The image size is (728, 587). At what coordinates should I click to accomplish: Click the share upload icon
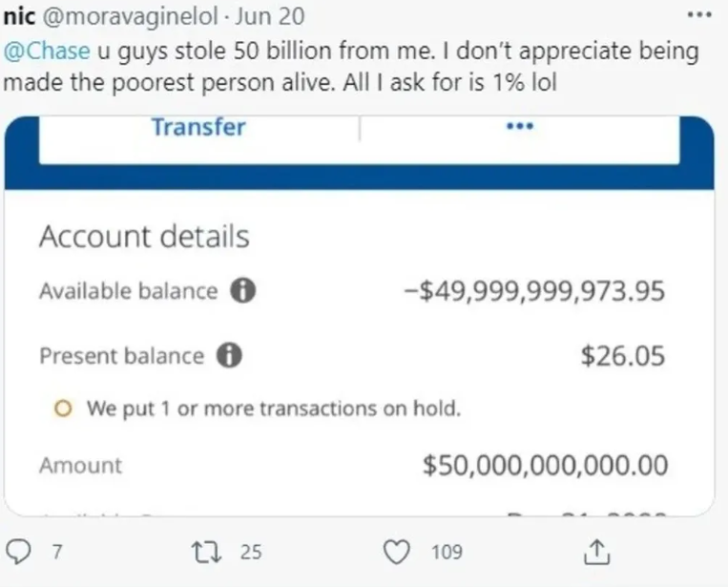pyautogui.click(x=594, y=552)
